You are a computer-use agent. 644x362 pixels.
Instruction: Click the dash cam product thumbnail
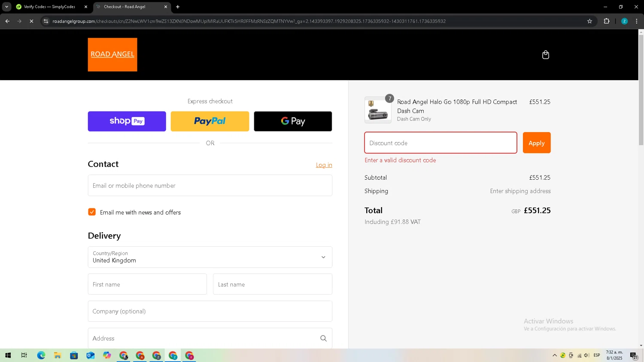378,110
